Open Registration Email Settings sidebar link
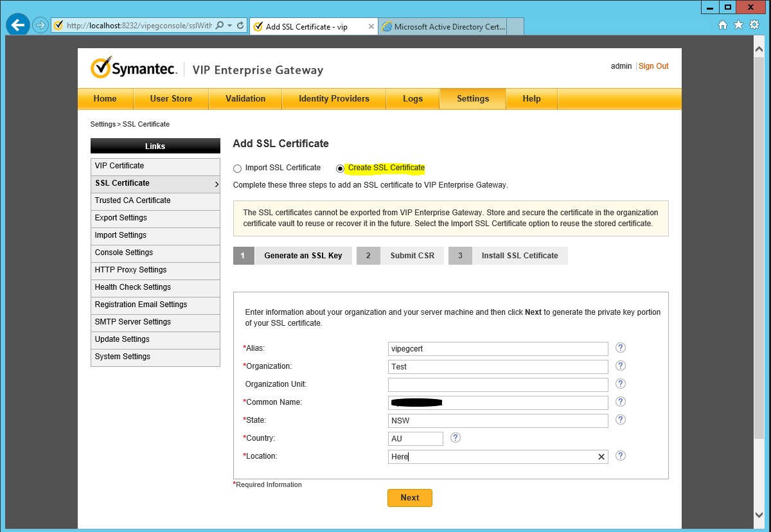Screen dimensions: 771x532 (x=155, y=305)
